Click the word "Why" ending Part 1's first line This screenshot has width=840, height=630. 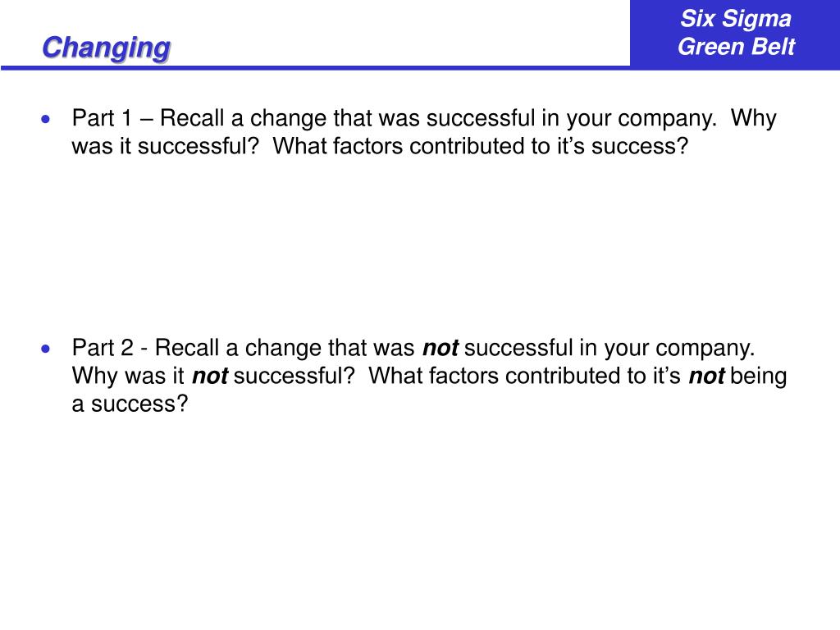pos(753,118)
